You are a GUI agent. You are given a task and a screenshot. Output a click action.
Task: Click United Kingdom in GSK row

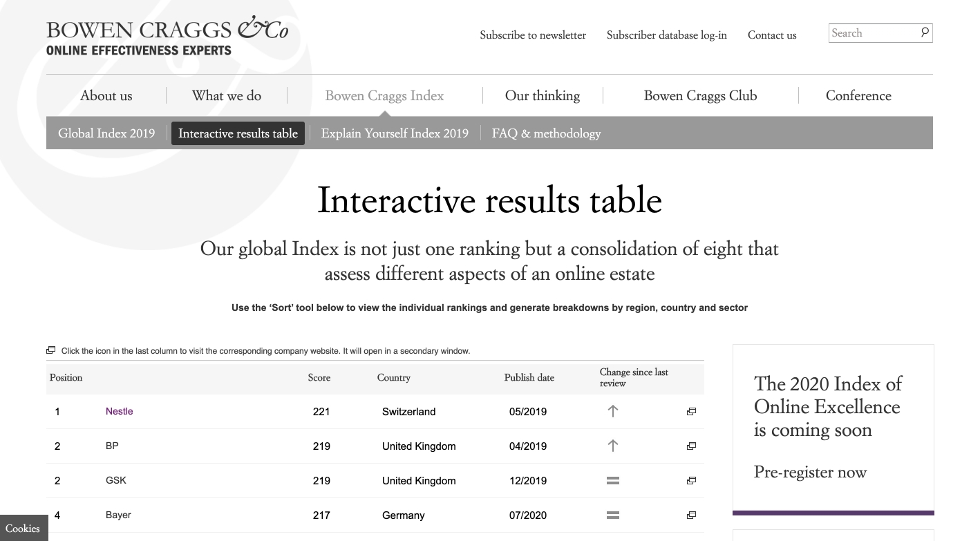click(419, 481)
